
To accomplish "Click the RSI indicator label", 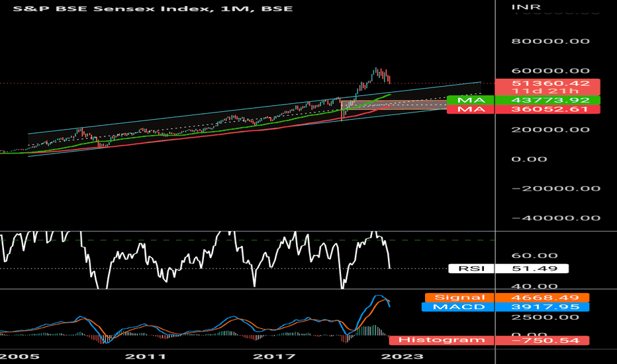I will pyautogui.click(x=471, y=269).
